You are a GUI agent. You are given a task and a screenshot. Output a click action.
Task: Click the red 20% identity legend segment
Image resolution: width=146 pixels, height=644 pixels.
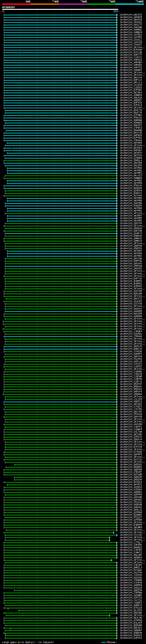click(x=16, y=4)
